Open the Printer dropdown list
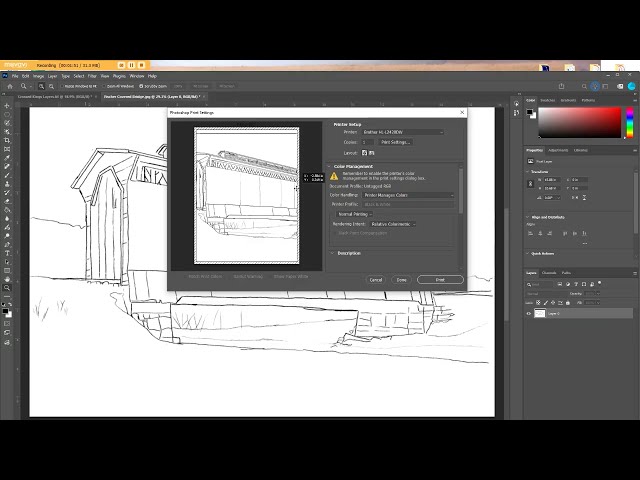This screenshot has height=480, width=640. (402, 132)
